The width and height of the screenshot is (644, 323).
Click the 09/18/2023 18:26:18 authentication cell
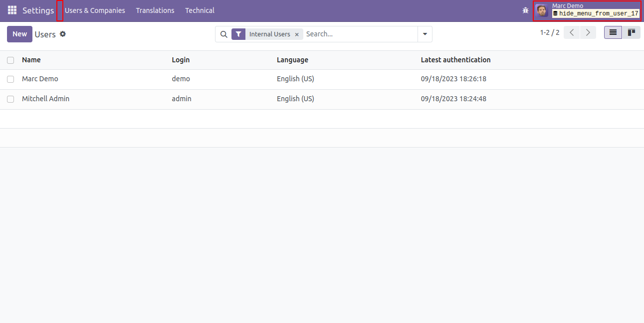tap(453, 79)
